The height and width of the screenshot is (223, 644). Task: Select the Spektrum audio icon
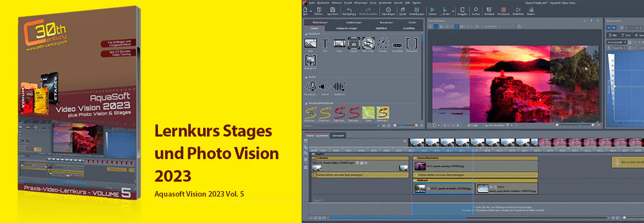(339, 86)
